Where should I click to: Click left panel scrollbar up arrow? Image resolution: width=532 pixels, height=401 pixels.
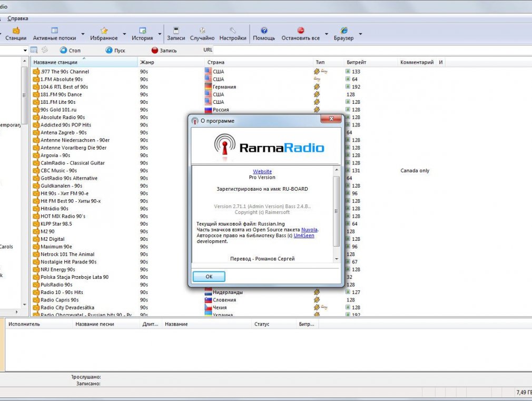point(24,61)
